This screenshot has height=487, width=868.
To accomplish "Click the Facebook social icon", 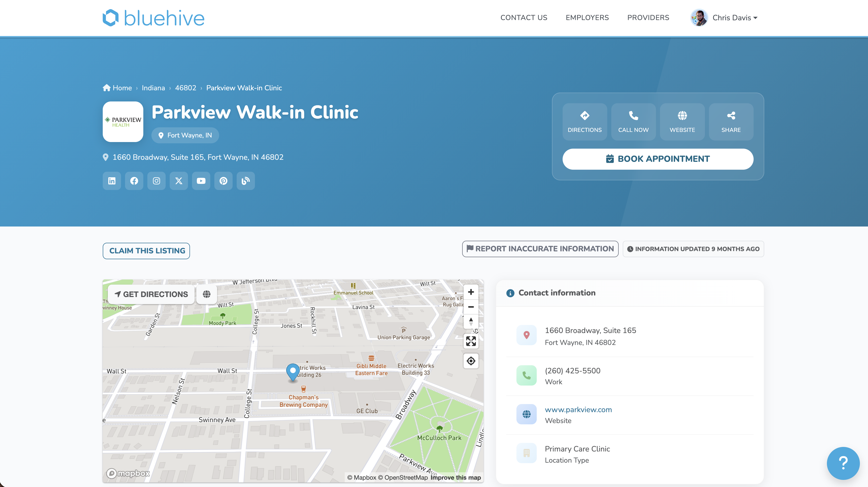I will coord(134,181).
